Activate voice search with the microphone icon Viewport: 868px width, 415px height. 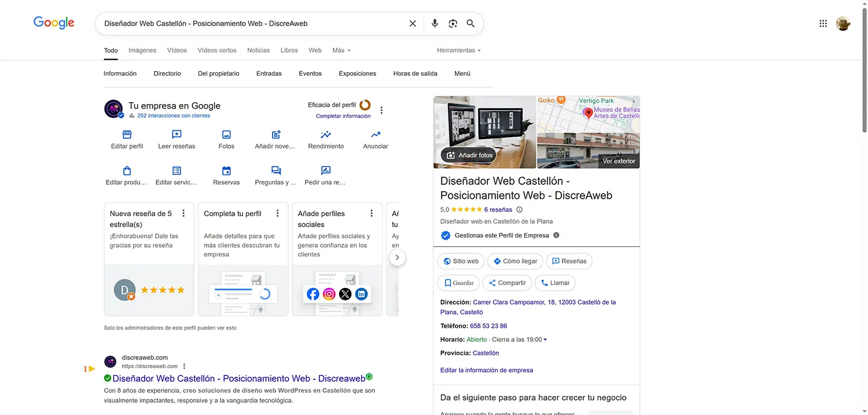coord(434,23)
